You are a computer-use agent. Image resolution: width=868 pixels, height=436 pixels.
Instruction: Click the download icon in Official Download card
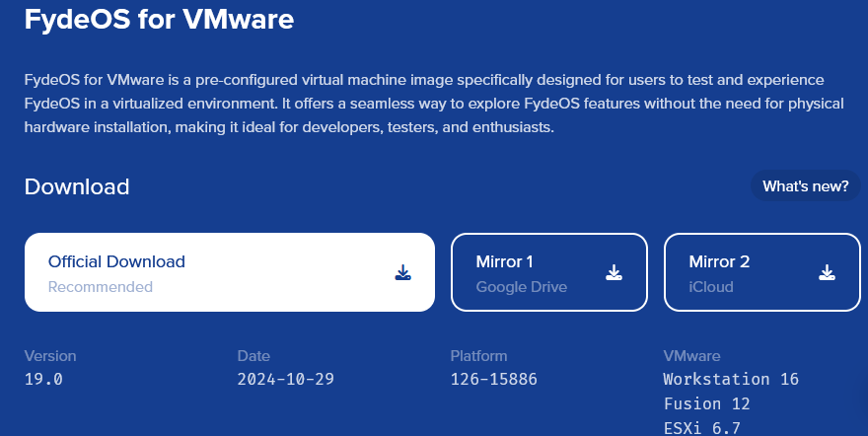pos(403,272)
